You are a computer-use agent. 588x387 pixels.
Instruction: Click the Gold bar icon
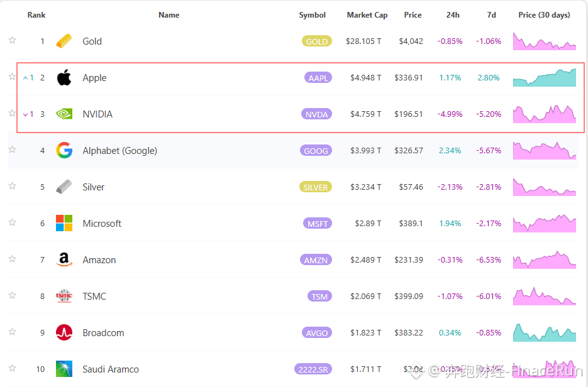pyautogui.click(x=64, y=41)
